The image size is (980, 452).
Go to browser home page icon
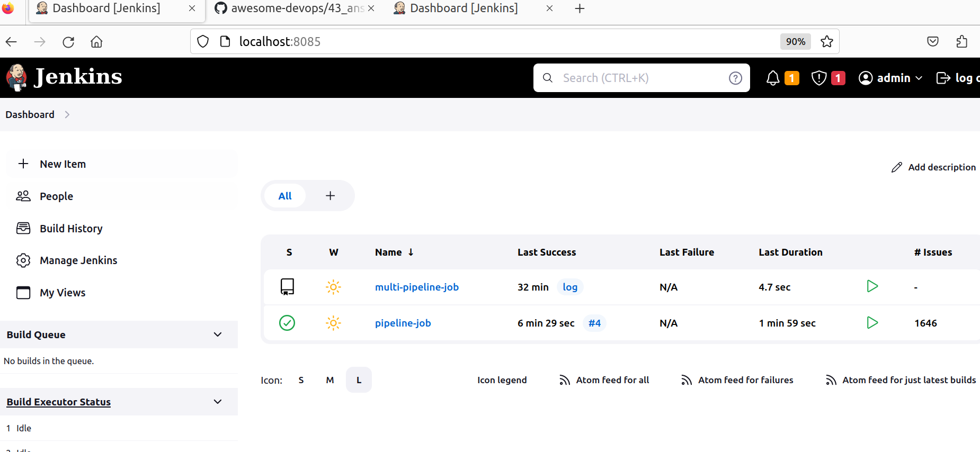coord(96,42)
